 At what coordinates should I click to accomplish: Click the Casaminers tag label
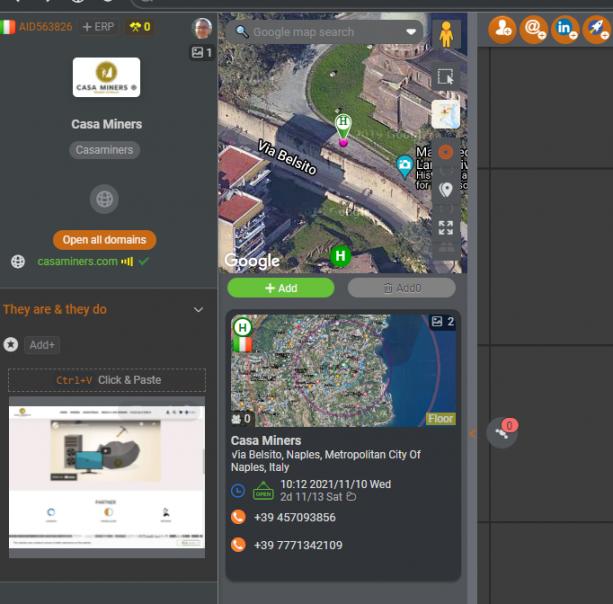click(105, 150)
